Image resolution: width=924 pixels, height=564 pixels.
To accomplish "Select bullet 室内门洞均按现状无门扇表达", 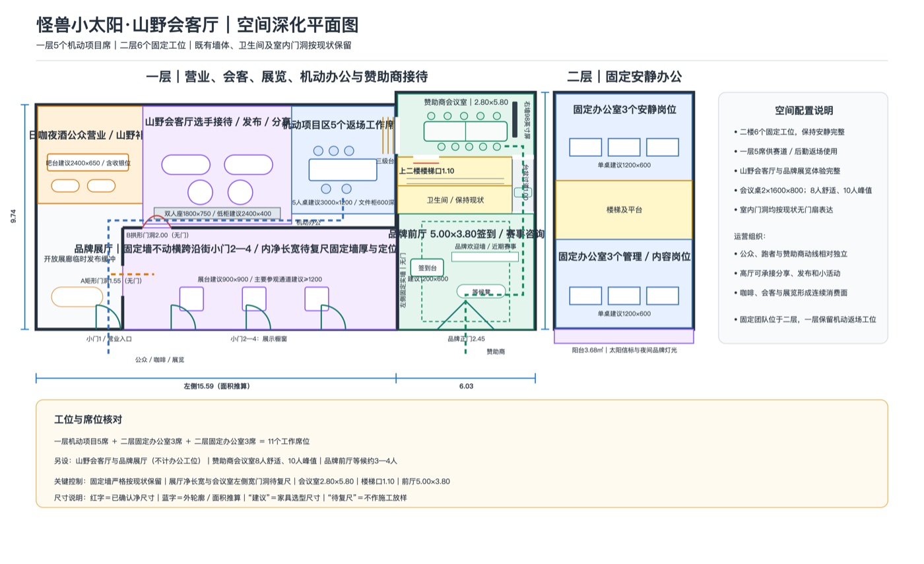I will coord(790,210).
